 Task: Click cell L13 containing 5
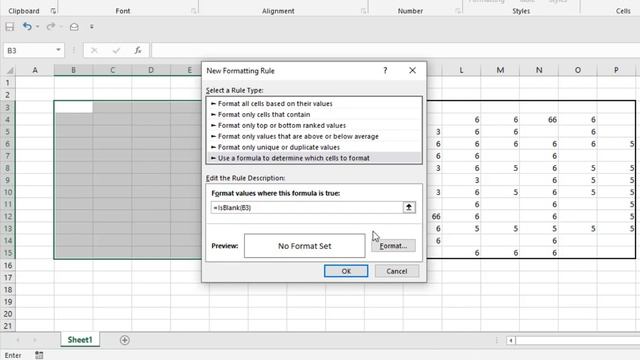click(x=461, y=229)
